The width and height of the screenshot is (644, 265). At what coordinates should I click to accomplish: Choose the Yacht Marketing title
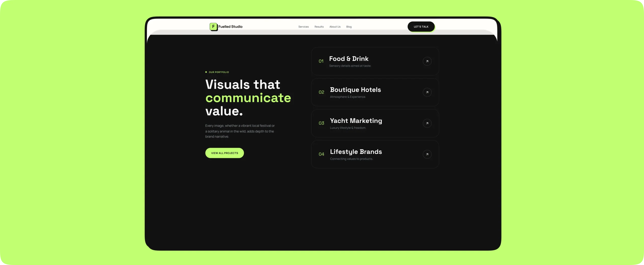coord(356,121)
